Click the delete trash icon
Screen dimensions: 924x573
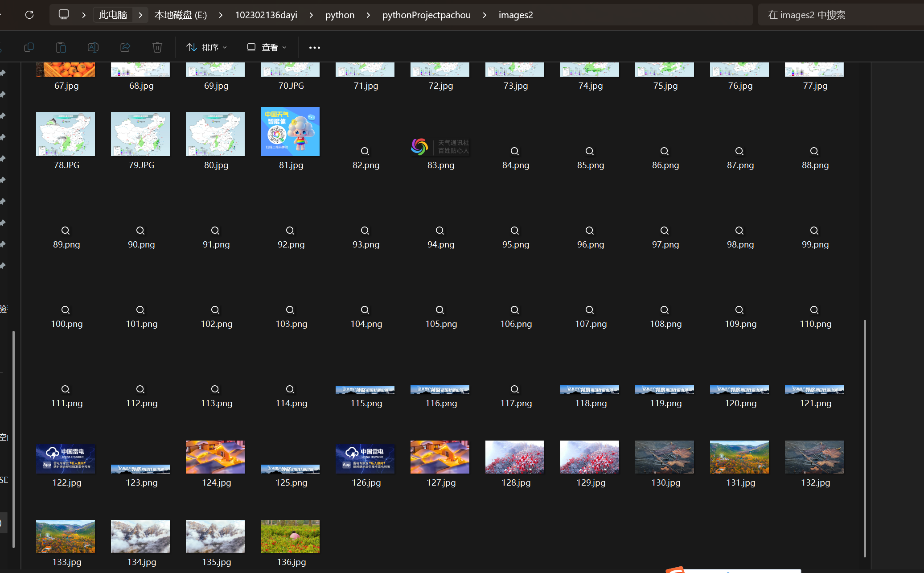point(157,47)
